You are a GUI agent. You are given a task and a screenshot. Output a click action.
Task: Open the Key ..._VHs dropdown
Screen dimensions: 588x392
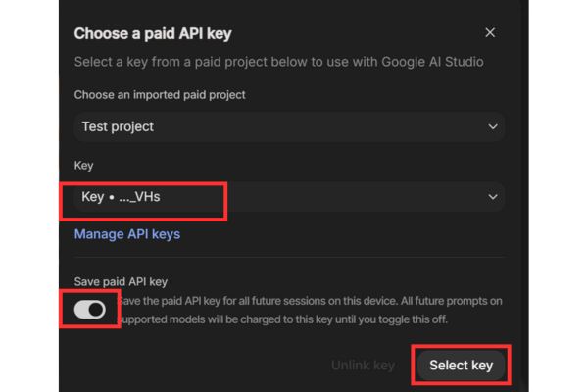(289, 197)
